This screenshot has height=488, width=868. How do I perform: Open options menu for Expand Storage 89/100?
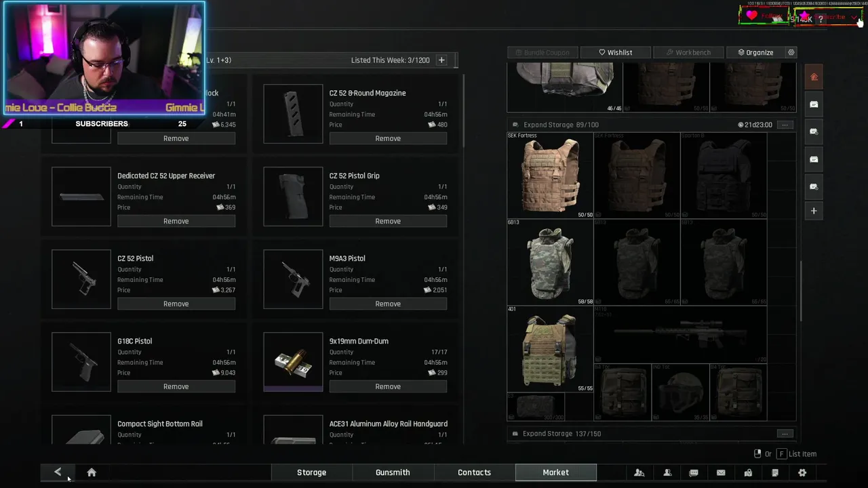[785, 125]
